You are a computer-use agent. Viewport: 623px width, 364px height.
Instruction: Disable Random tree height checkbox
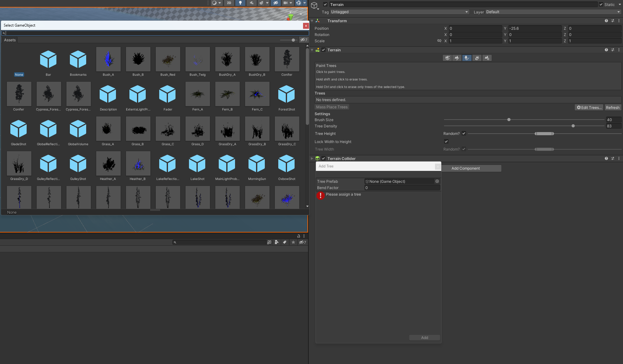point(464,133)
